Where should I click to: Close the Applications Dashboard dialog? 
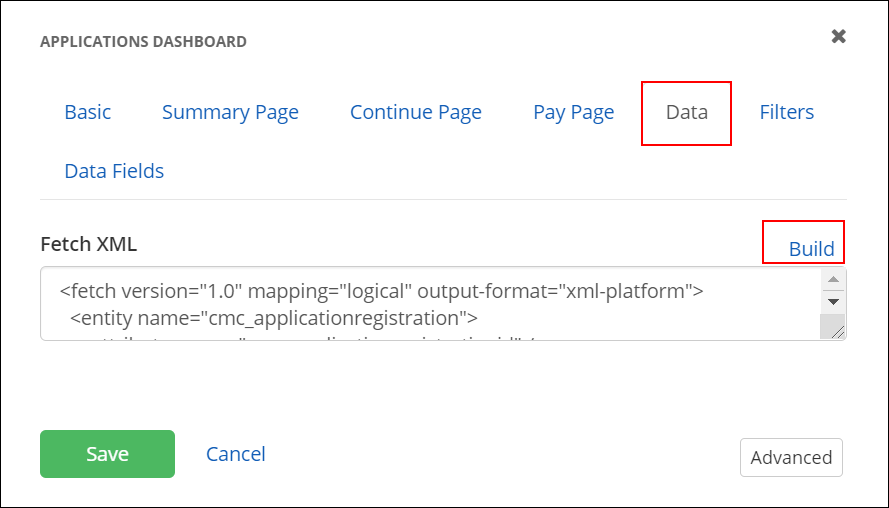click(839, 37)
